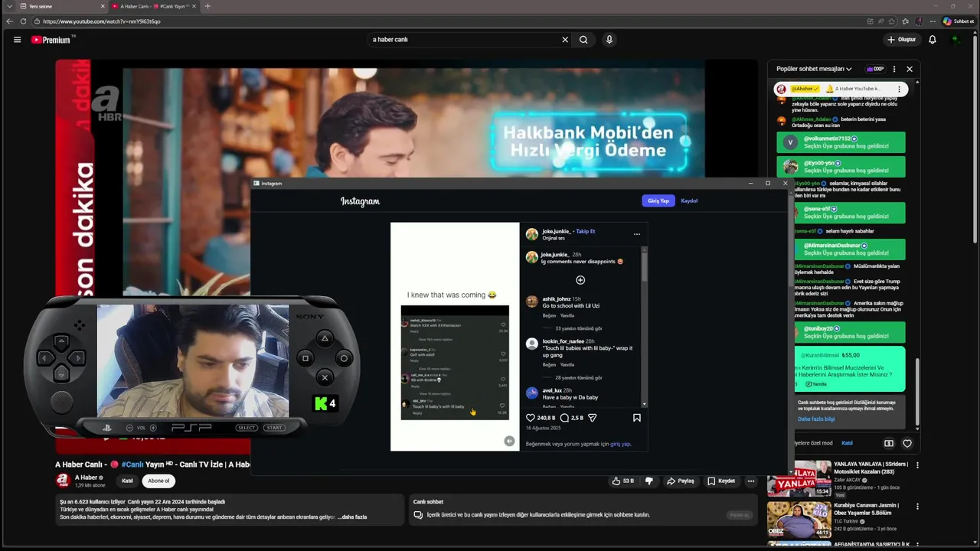Like the Instagram post heart icon
Screen dimensions: 980x551
click(x=531, y=418)
